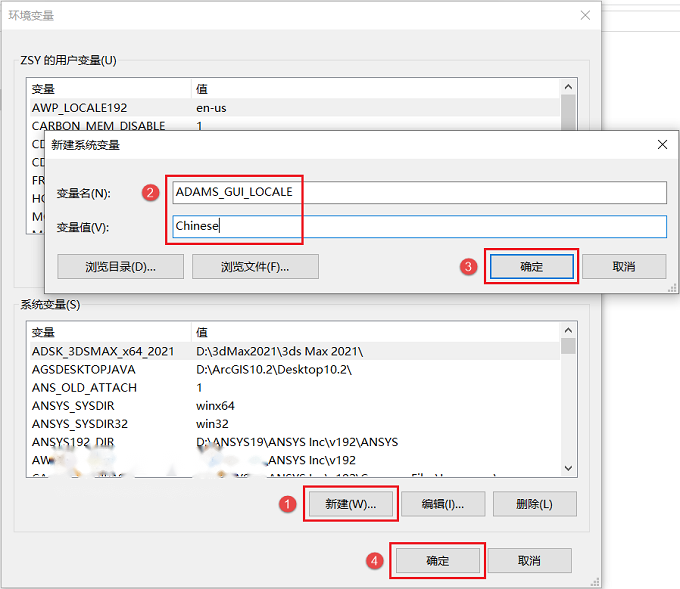Image resolution: width=680 pixels, height=589 pixels.
Task: Confirm the new system variable with 确定
Action: (x=532, y=266)
